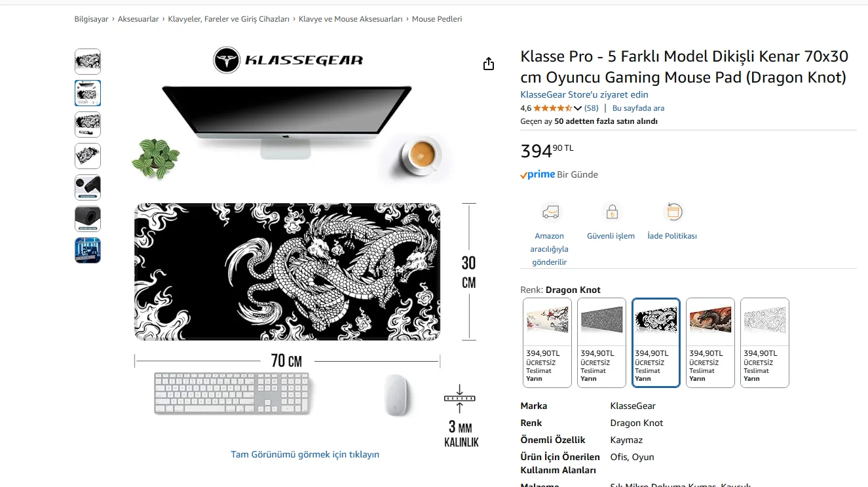Click the Bu sayfada ara link
The height and width of the screenshot is (487, 868).
click(x=638, y=108)
